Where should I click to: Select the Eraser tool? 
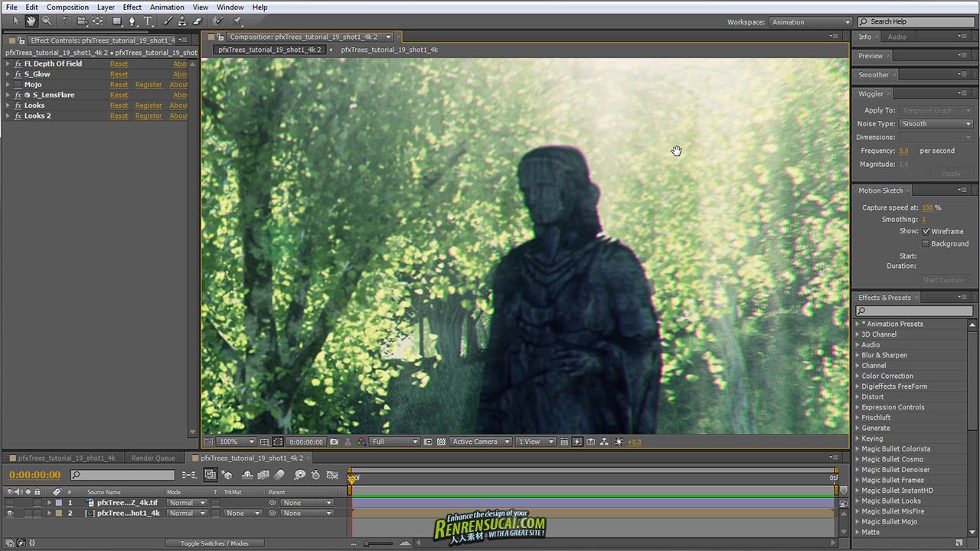click(x=198, y=21)
